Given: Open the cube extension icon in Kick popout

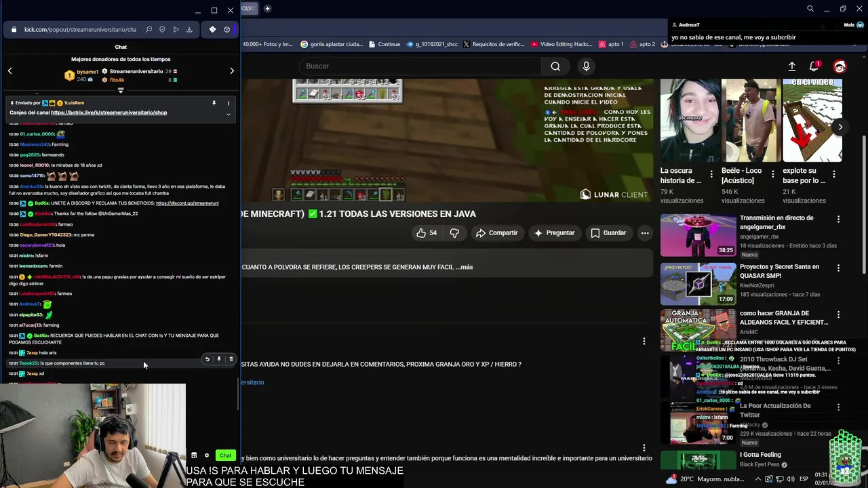Looking at the screenshot, I should point(226,30).
